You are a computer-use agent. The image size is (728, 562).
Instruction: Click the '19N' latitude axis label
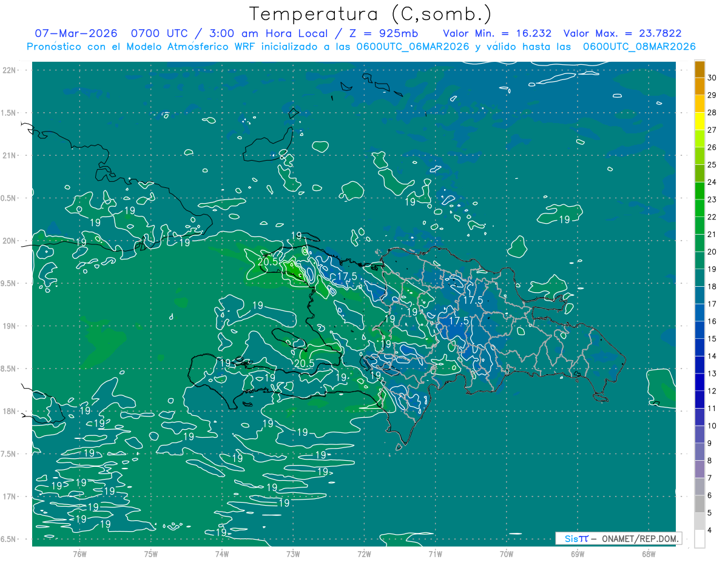coord(10,326)
